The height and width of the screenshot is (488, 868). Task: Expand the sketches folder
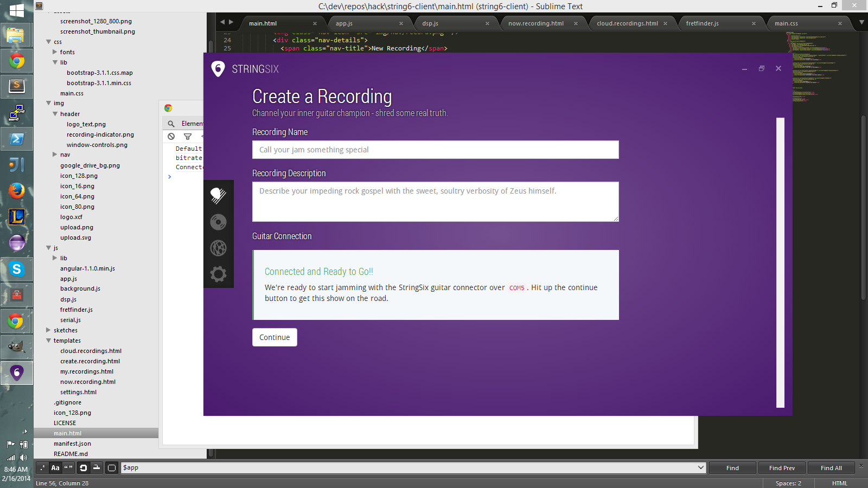[x=49, y=330]
